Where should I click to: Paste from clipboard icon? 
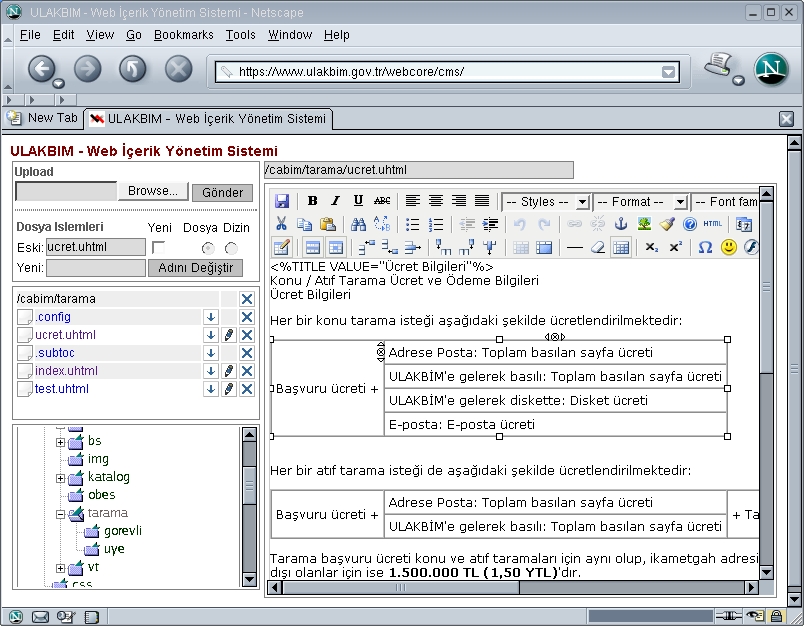point(328,224)
